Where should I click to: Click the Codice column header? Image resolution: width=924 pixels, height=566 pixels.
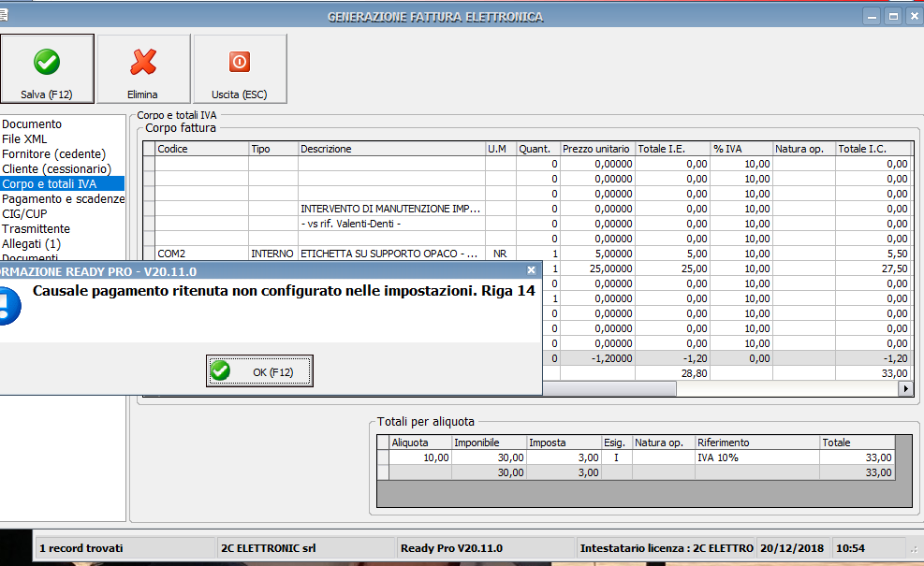(201, 149)
